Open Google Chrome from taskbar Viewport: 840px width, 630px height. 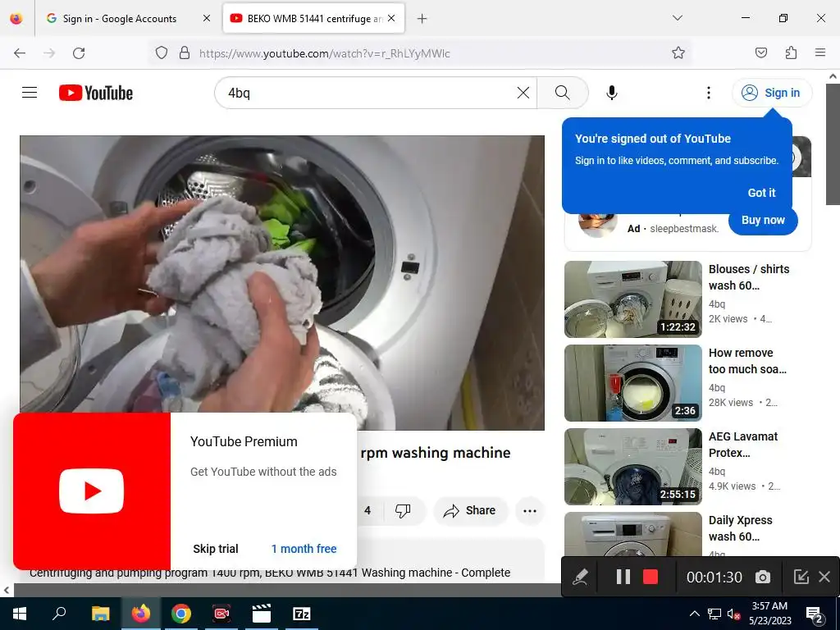click(x=181, y=614)
